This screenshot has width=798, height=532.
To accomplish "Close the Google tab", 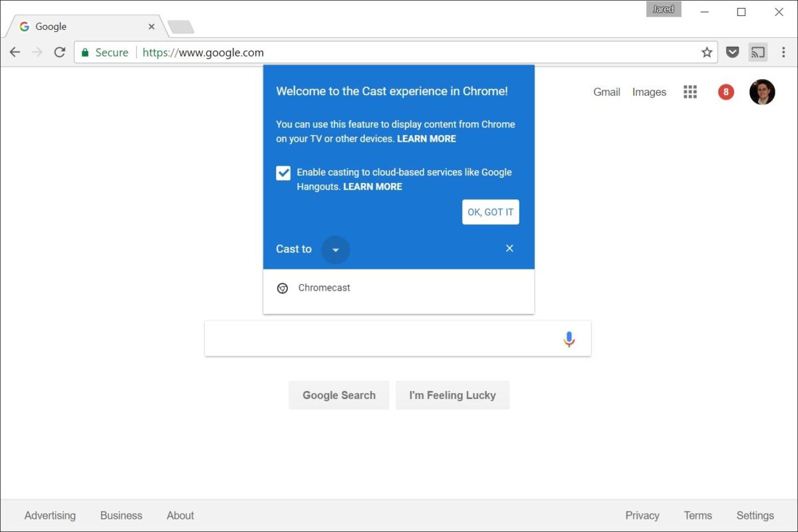I will click(x=152, y=27).
